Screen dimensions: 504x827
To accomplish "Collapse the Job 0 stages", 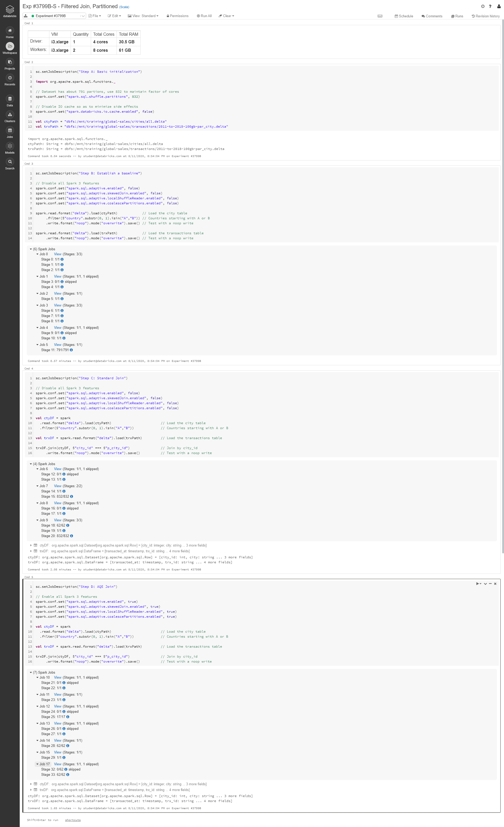I will point(38,254).
